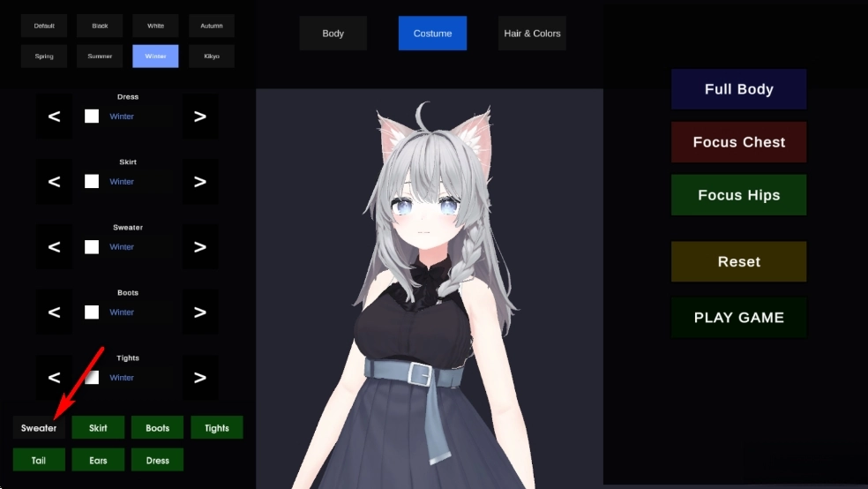Open the Hair & Colors tab
Viewport: 868px width, 489px height.
point(532,34)
